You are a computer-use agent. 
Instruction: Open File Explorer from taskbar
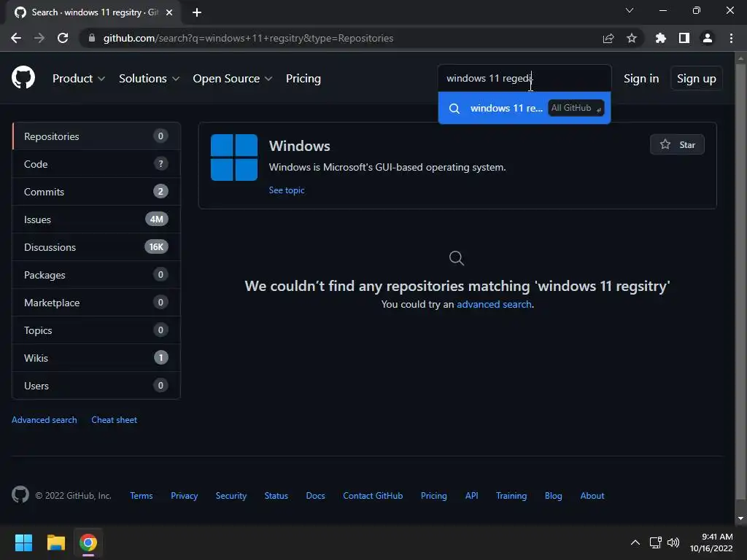pos(55,542)
